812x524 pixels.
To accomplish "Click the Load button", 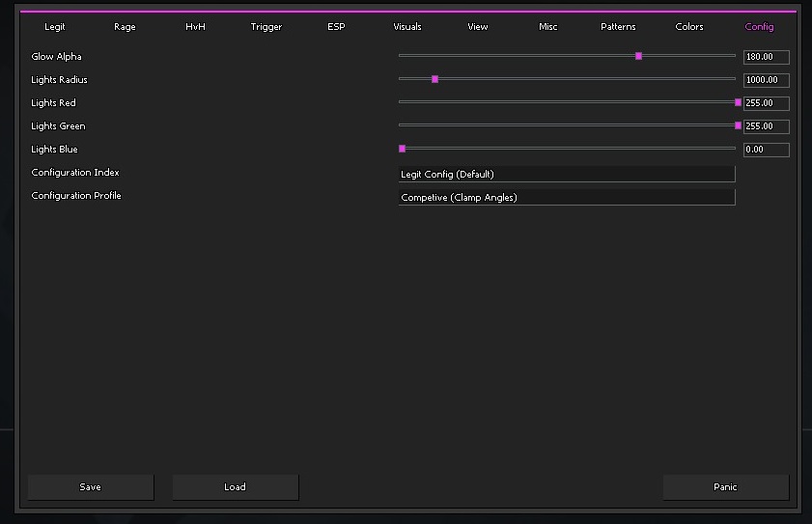I will tap(235, 487).
